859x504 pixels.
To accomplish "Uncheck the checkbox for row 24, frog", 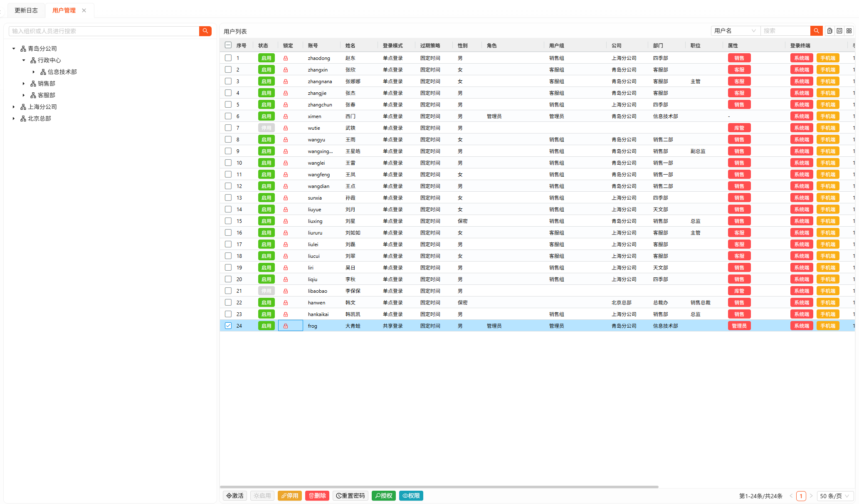I will (228, 326).
